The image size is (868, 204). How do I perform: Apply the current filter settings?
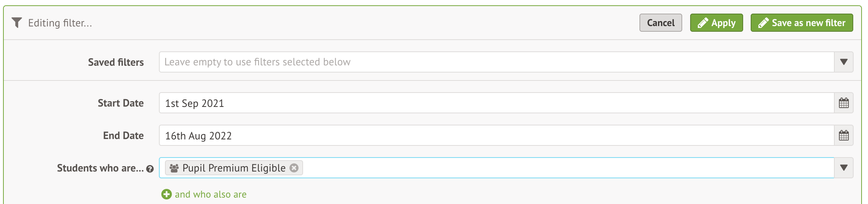click(716, 23)
